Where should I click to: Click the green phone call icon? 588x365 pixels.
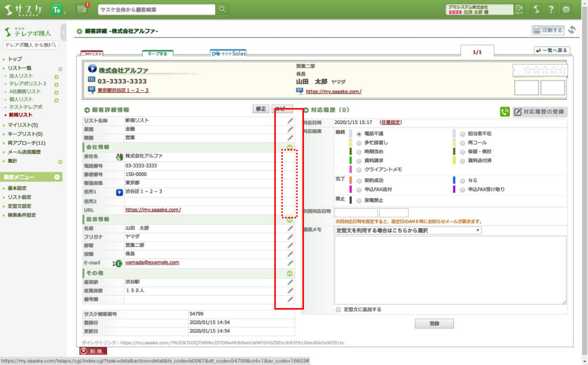pyautogui.click(x=505, y=112)
